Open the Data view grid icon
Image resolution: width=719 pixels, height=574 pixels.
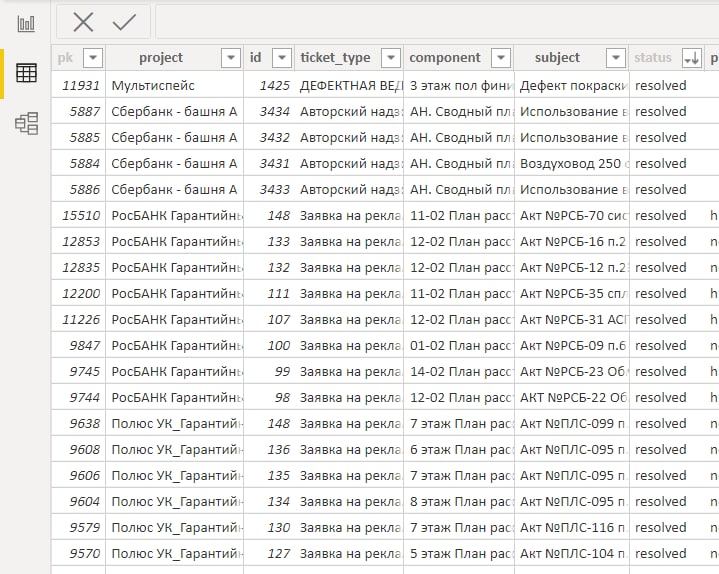(x=26, y=73)
